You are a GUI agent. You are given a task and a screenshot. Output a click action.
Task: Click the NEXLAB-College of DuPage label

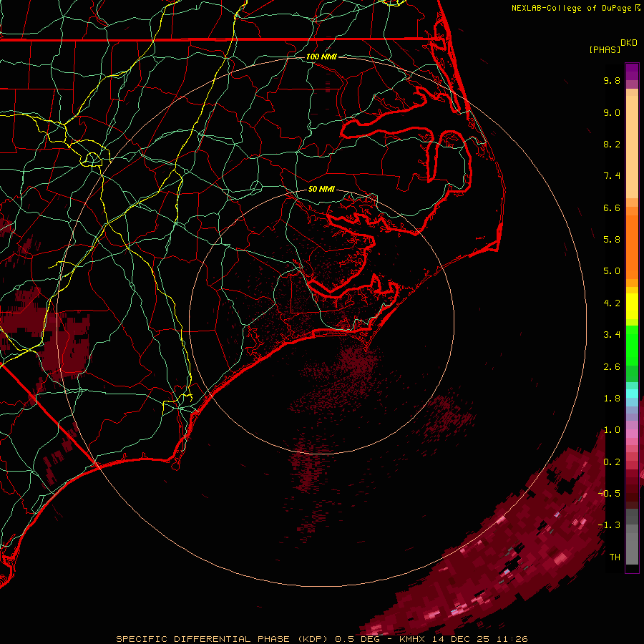571,8
